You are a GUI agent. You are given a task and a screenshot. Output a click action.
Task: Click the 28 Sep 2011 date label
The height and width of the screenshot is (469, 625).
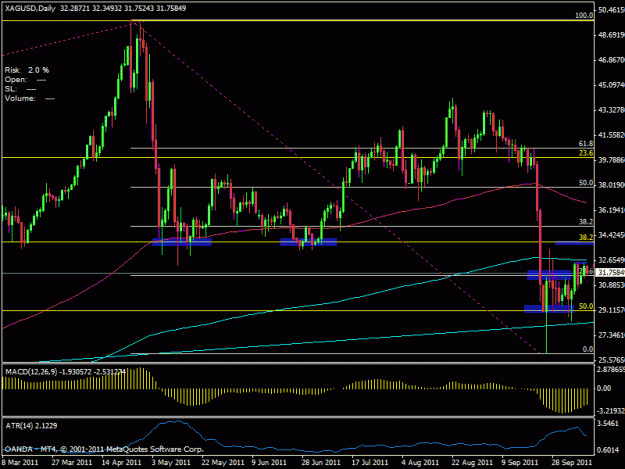(x=572, y=463)
